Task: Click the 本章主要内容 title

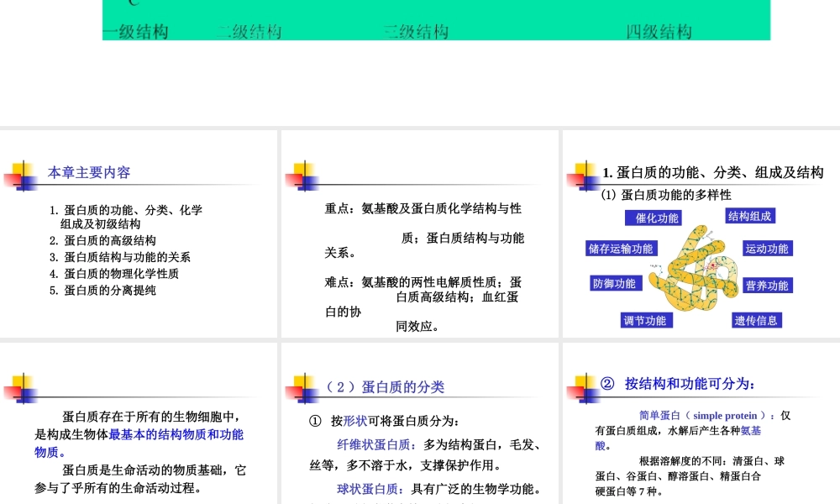Action: pos(89,172)
